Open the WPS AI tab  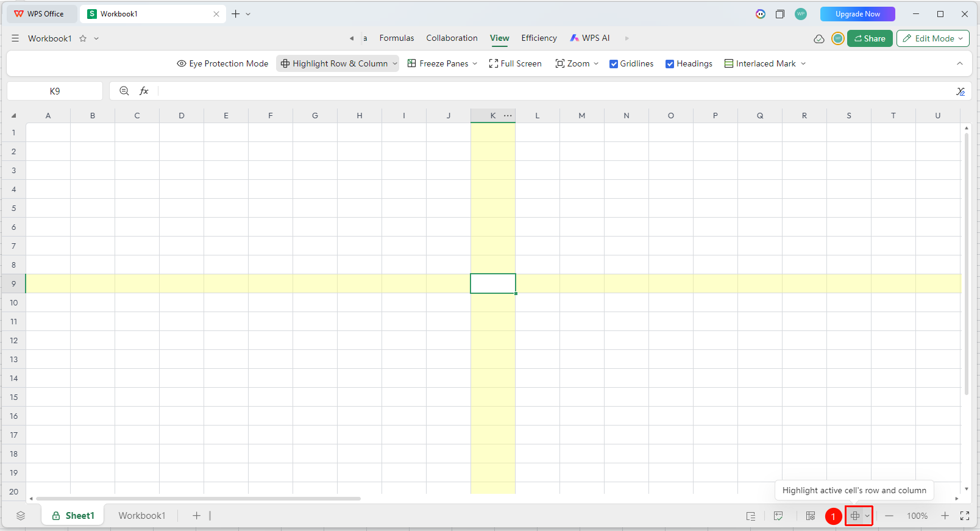pyautogui.click(x=590, y=38)
